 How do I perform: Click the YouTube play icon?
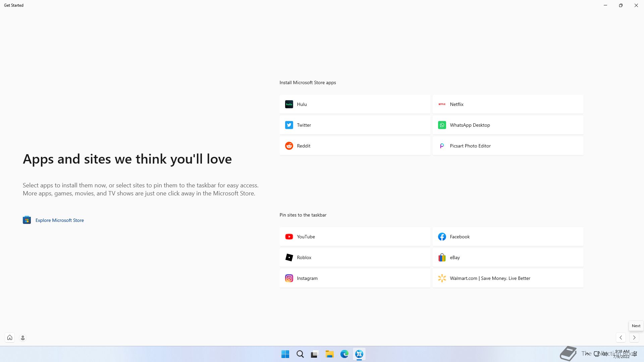289,237
